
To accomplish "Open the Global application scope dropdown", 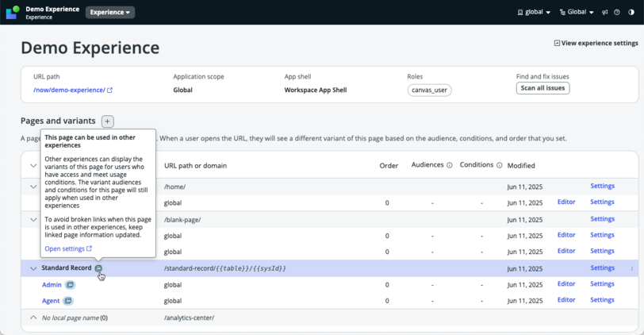I will pyautogui.click(x=577, y=13).
